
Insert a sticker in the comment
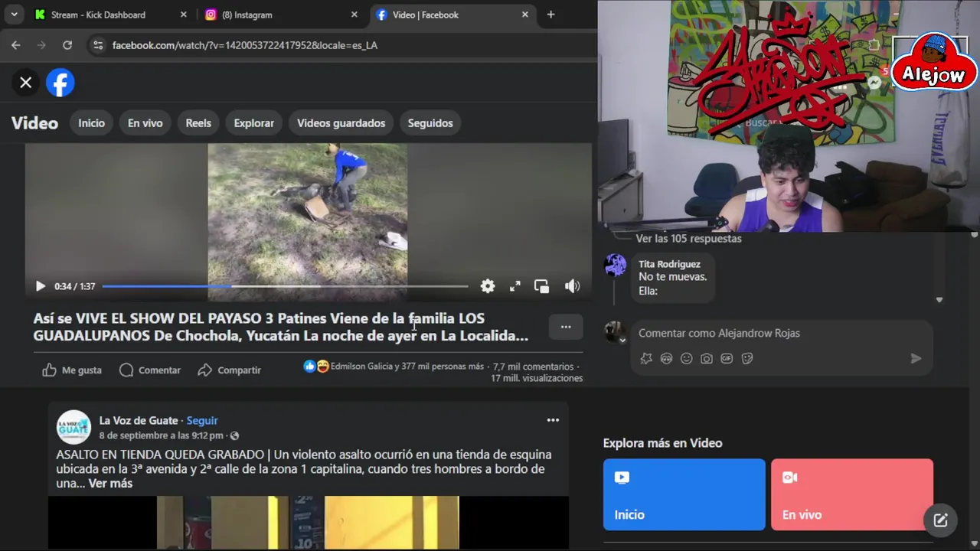coord(747,358)
